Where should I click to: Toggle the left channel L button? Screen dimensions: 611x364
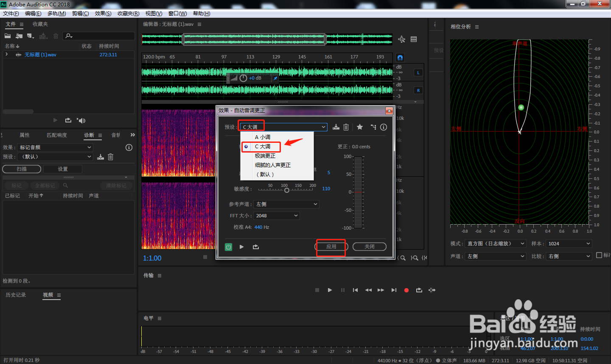click(418, 73)
